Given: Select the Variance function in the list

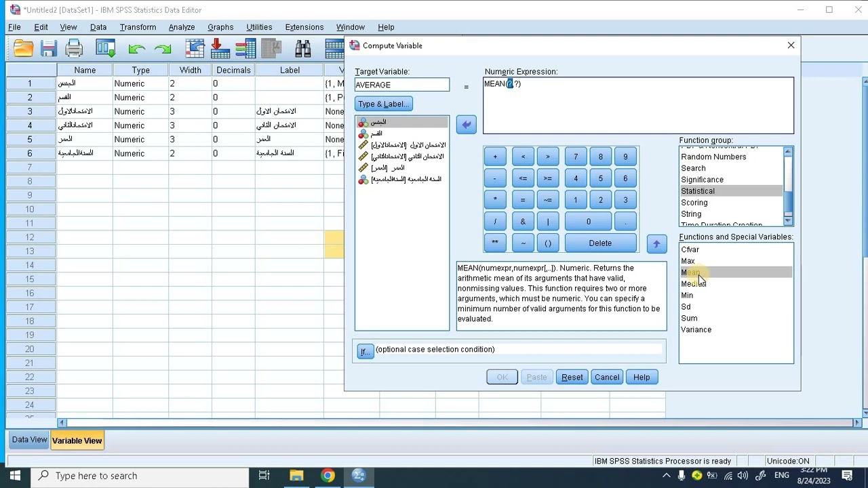Looking at the screenshot, I should (x=736, y=330).
